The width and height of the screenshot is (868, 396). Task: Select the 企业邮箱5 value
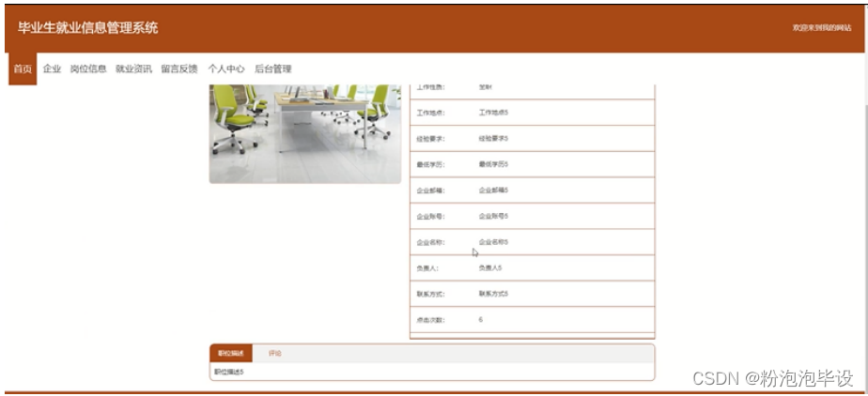point(493,190)
